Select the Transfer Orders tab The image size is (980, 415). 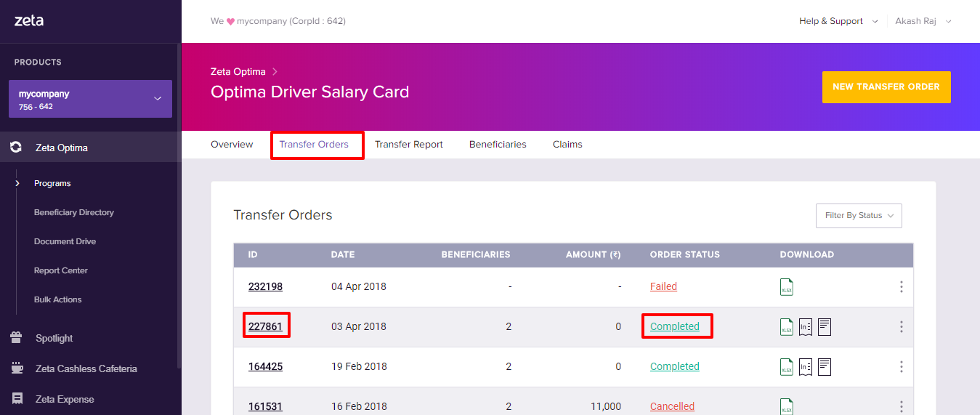click(314, 145)
